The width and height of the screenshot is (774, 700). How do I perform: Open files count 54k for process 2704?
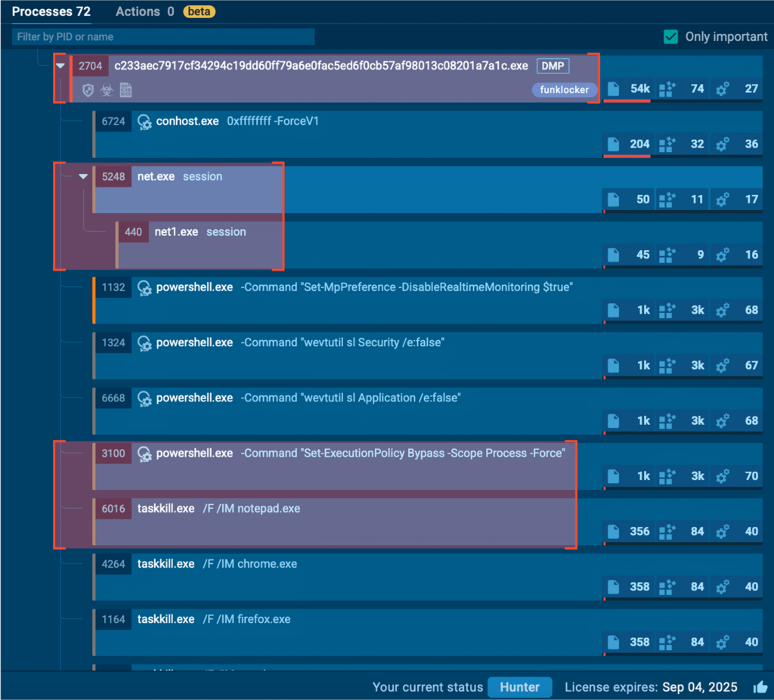(628, 89)
